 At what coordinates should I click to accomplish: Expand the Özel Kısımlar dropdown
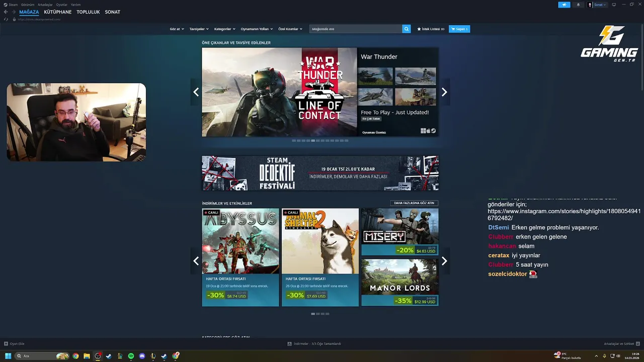[290, 29]
